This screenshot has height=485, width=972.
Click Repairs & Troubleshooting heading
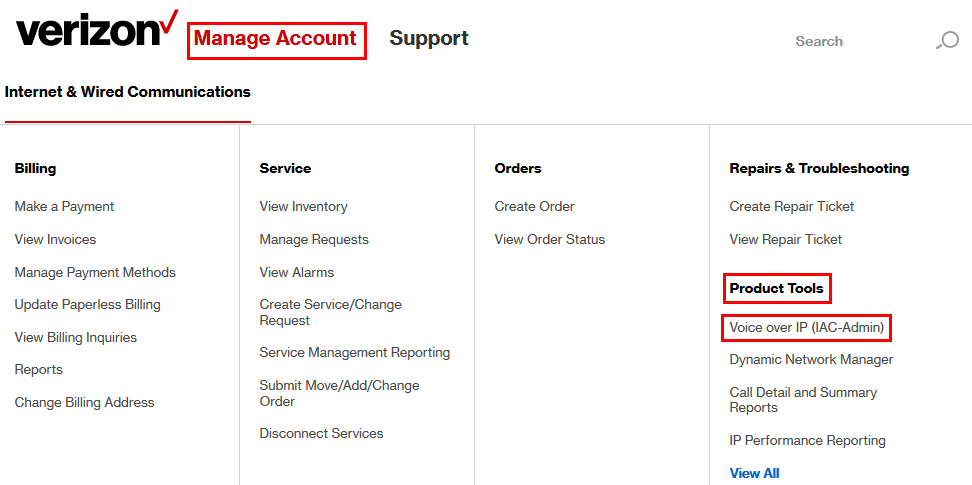coord(819,168)
